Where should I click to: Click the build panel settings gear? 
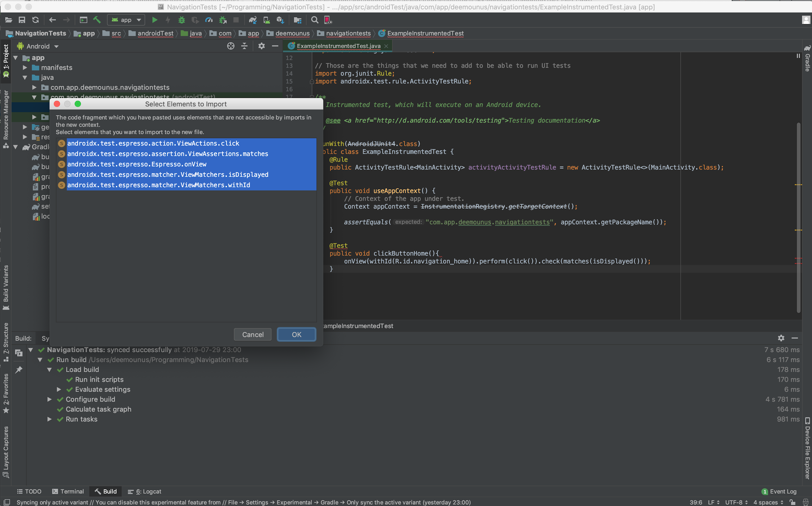click(x=781, y=338)
